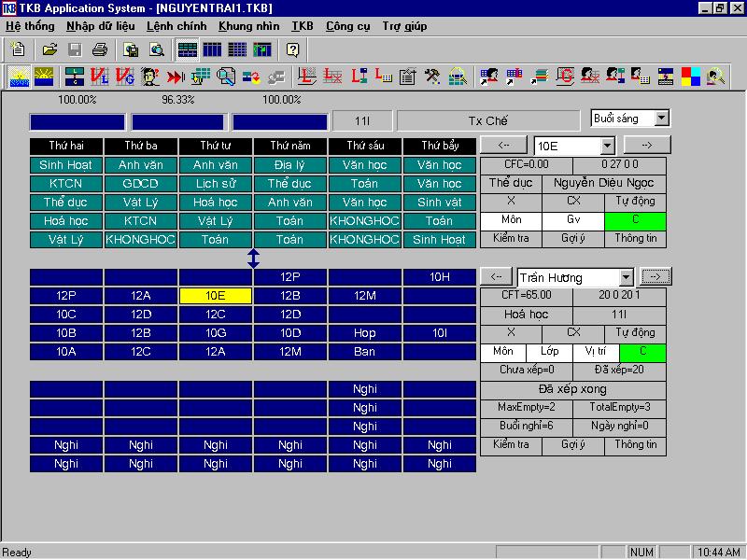Click Kiểm tra button in teacher panel
Screen dimensions: 747x560
coord(511,445)
